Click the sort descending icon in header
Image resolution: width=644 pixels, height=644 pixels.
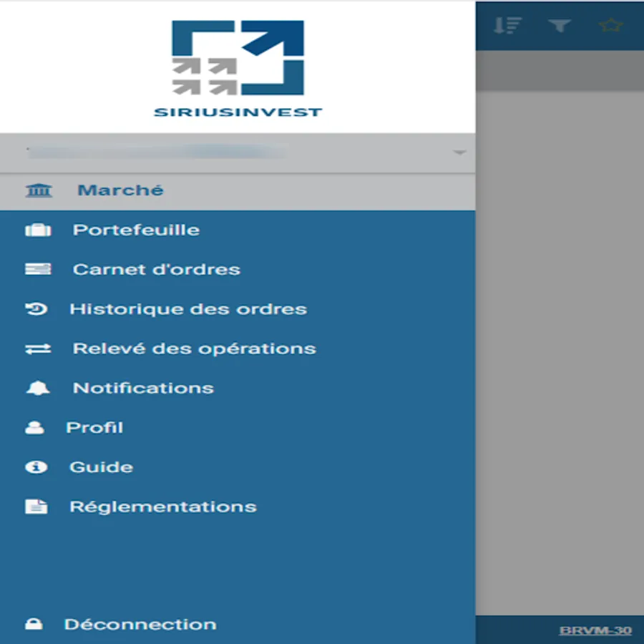(x=507, y=26)
